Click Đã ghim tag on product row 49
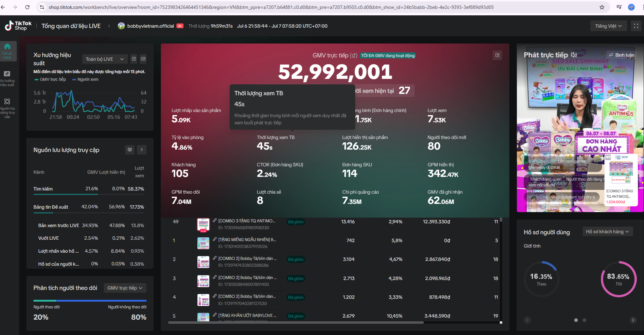644x335 pixels. tap(296, 222)
